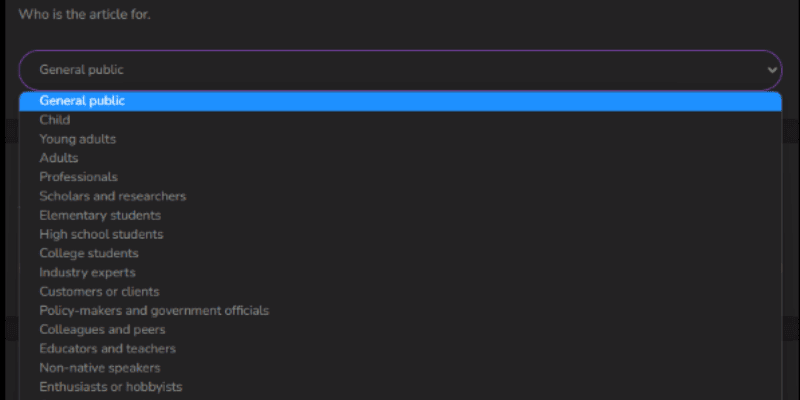Collapse dropdown using the chevron arrow icon
800x400 pixels.
tap(772, 70)
